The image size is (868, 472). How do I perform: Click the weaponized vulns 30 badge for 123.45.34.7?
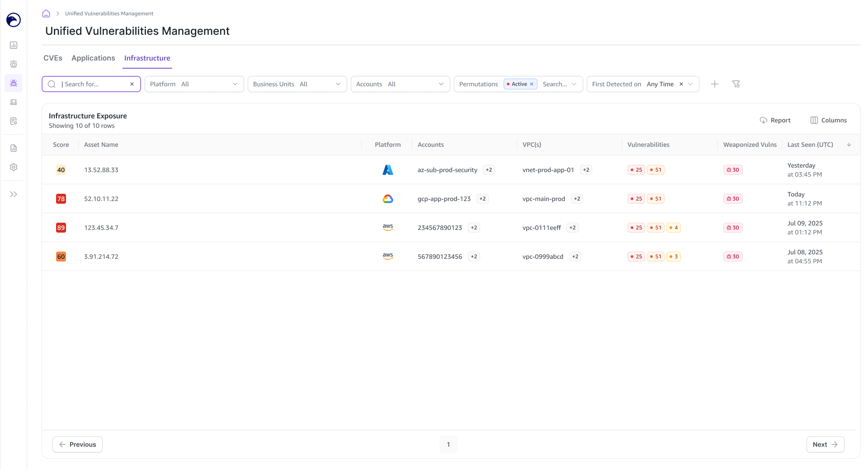[733, 228]
